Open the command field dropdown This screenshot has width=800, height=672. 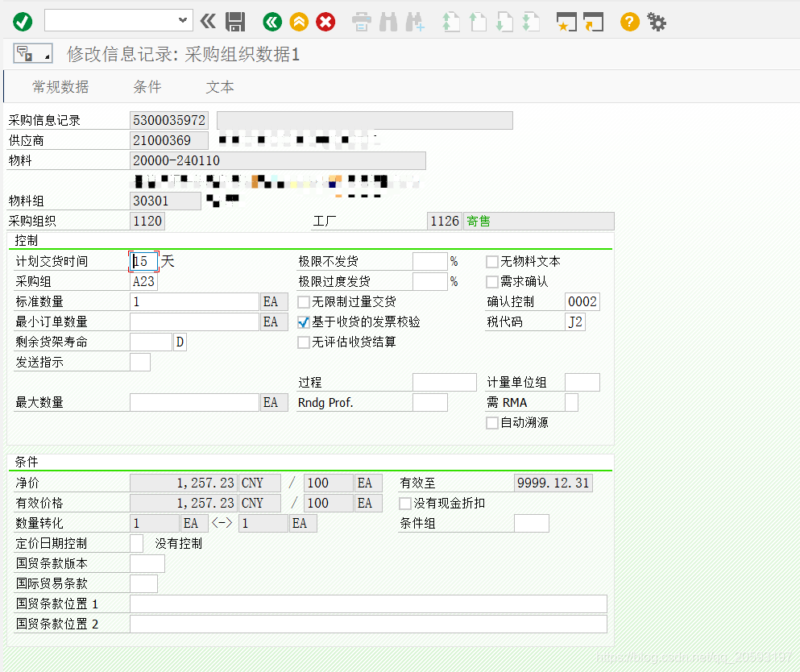click(183, 20)
